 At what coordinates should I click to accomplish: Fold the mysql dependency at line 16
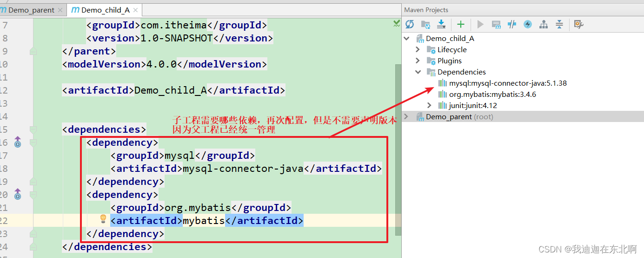click(33, 143)
